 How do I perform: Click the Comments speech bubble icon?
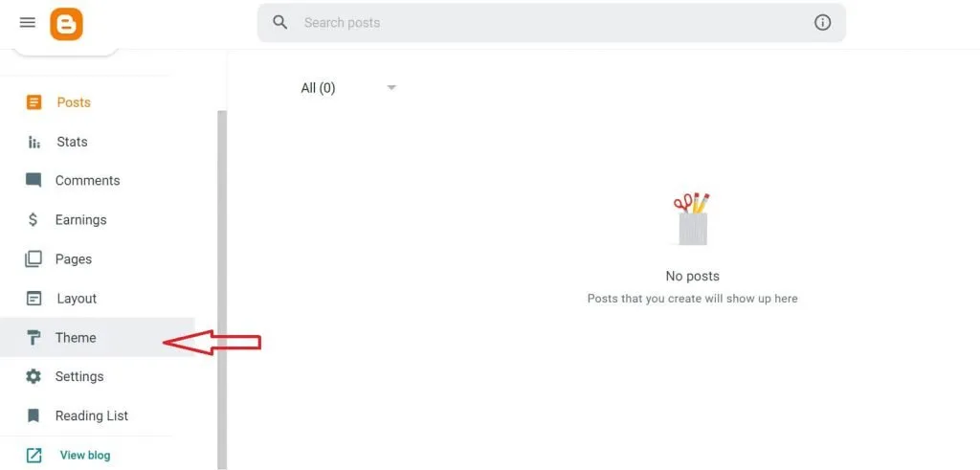point(33,180)
